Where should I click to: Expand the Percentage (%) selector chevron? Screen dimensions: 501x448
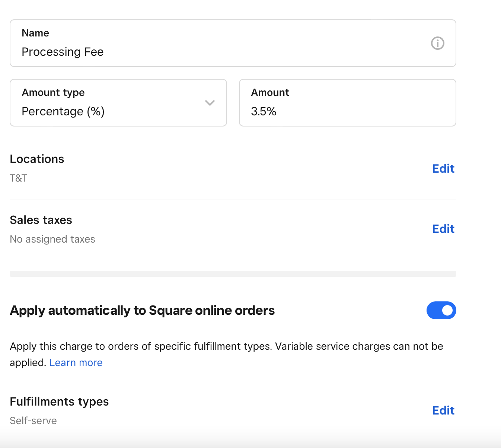pos(210,103)
